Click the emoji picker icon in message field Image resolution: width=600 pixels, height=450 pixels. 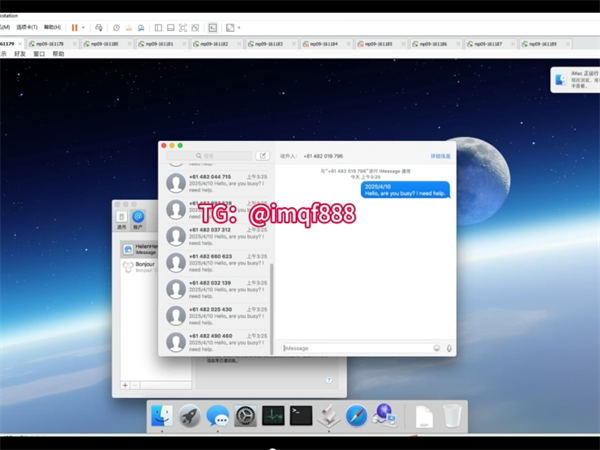[x=437, y=348]
